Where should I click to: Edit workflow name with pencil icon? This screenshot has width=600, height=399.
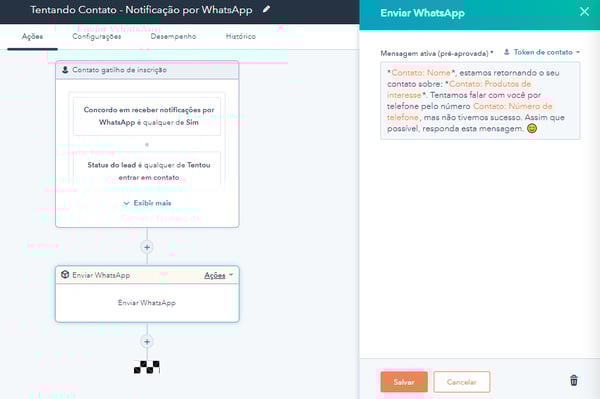tap(266, 9)
